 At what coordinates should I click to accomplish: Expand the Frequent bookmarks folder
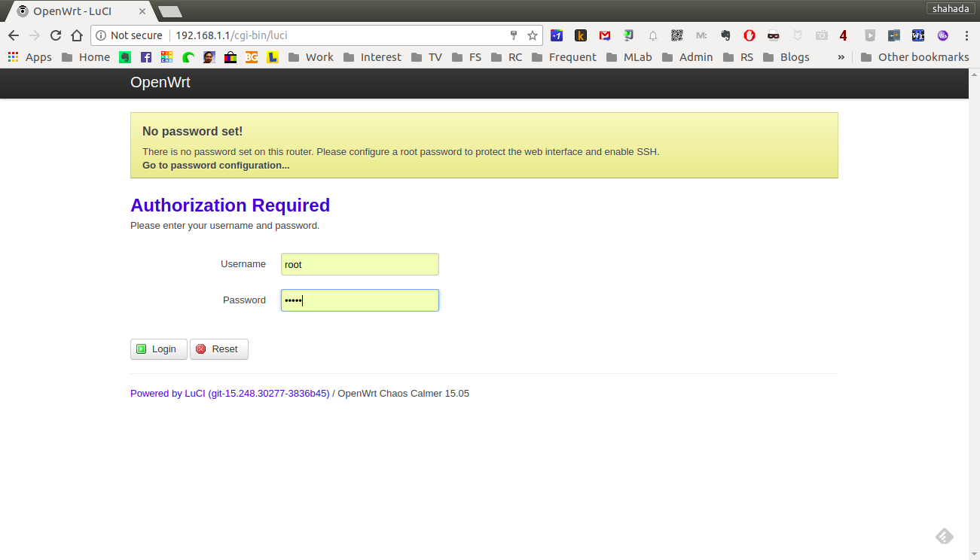(x=563, y=57)
